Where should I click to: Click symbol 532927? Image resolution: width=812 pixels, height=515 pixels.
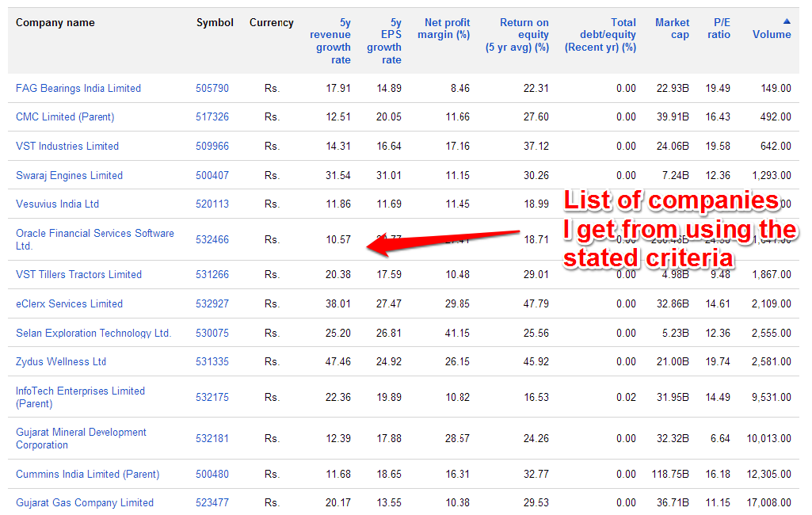[x=212, y=303]
